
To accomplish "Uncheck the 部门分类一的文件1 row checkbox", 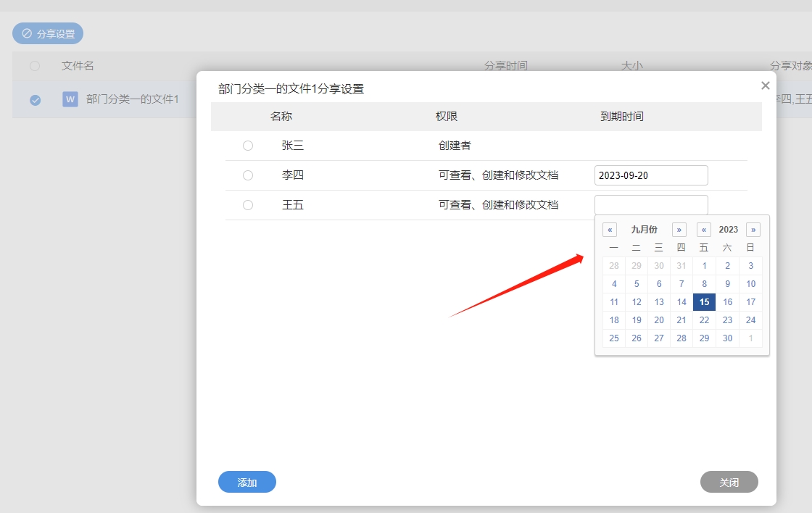I will [x=35, y=100].
